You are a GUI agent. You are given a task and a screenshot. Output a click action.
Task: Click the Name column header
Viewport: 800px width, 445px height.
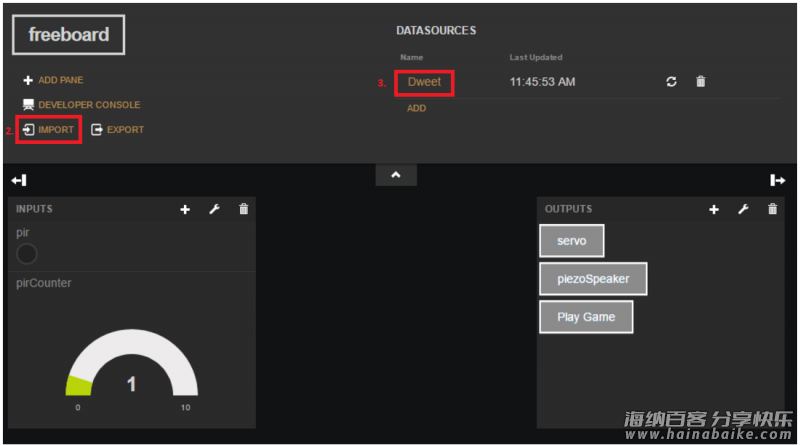(412, 57)
